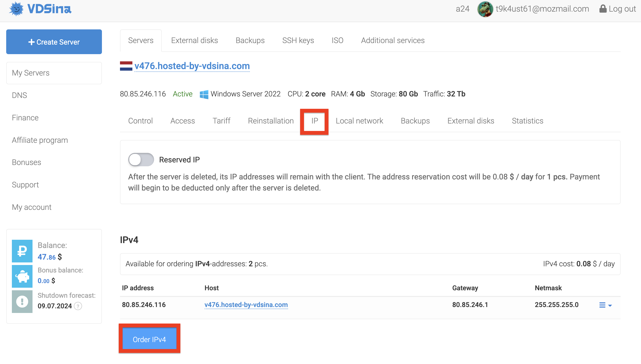Click the Netherlands flag next to server name
The height and width of the screenshot is (364, 641).
pos(126,66)
